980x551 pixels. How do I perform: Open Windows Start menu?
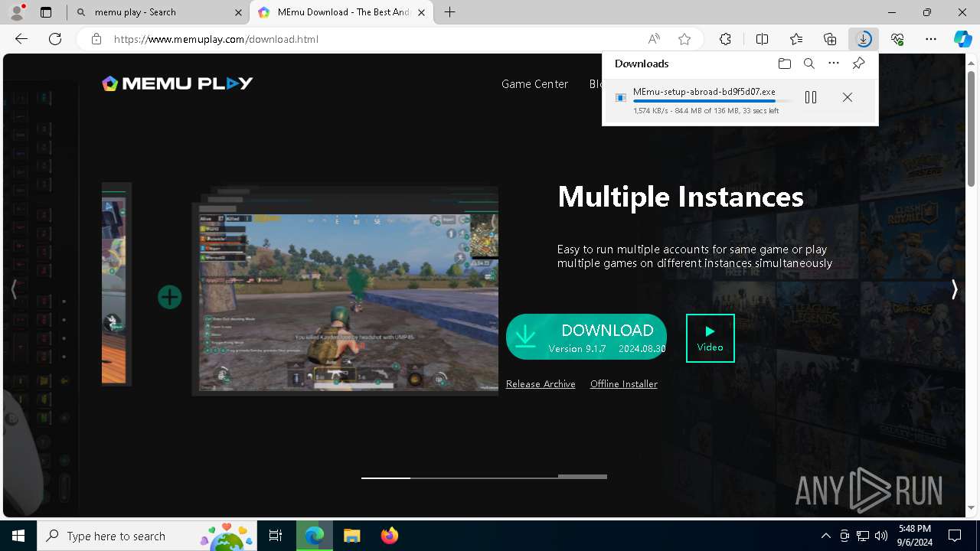point(18,536)
